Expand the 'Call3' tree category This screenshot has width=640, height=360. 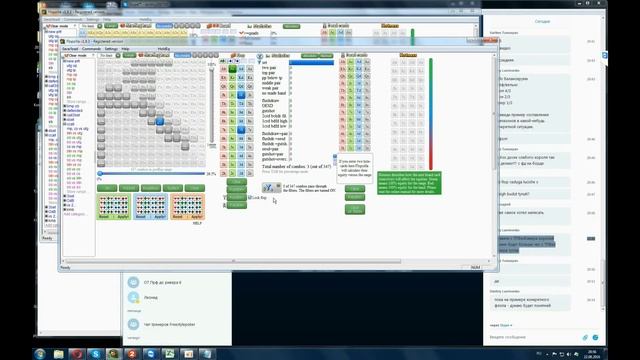pyautogui.click(x=64, y=200)
